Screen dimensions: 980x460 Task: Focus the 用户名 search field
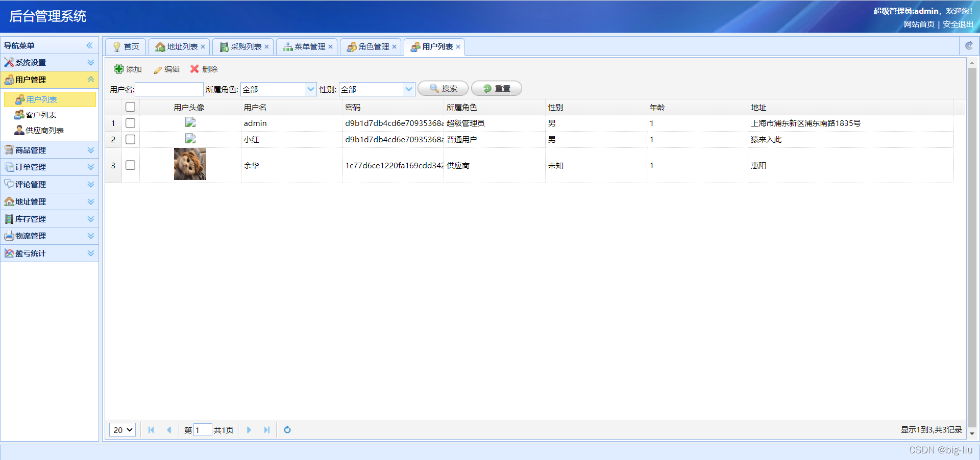[x=169, y=89]
